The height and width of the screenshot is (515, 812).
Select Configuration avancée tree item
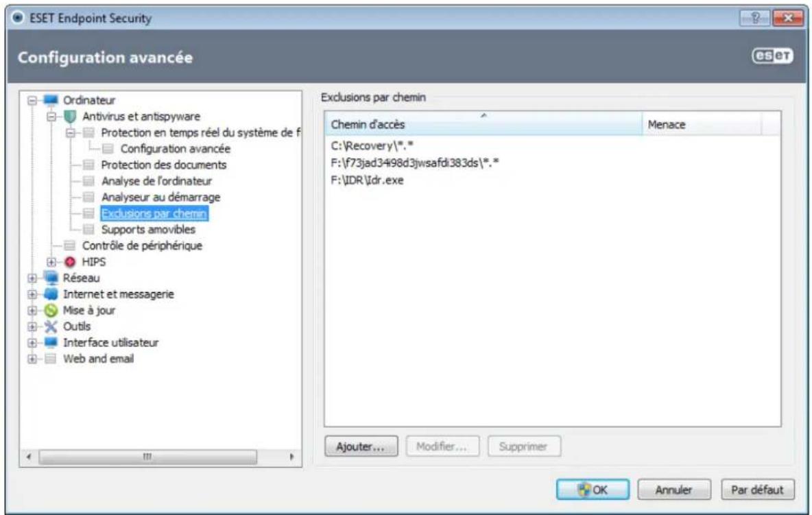click(x=176, y=149)
